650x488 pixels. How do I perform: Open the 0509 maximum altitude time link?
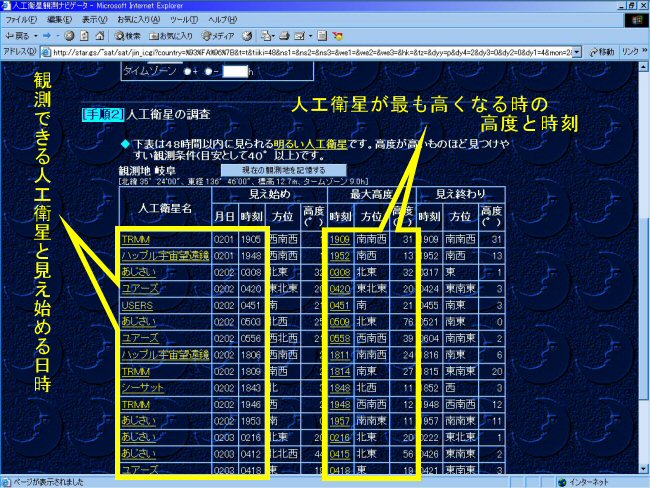pyautogui.click(x=340, y=322)
